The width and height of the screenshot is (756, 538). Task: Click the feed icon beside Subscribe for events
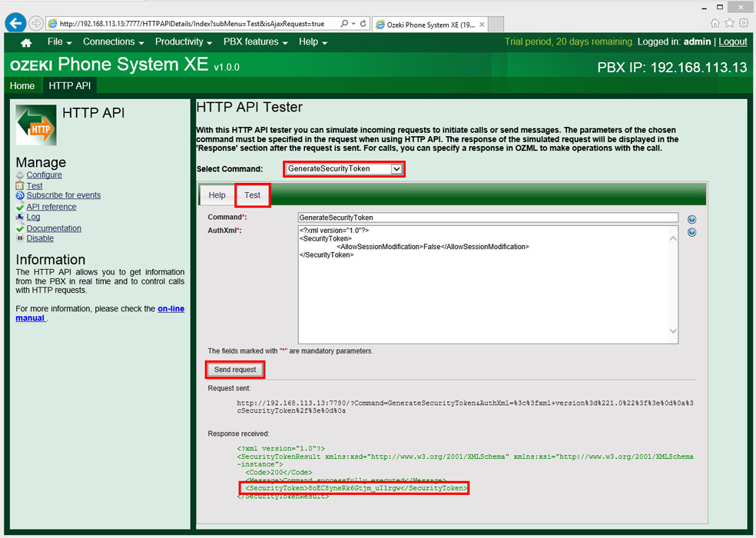pos(20,195)
